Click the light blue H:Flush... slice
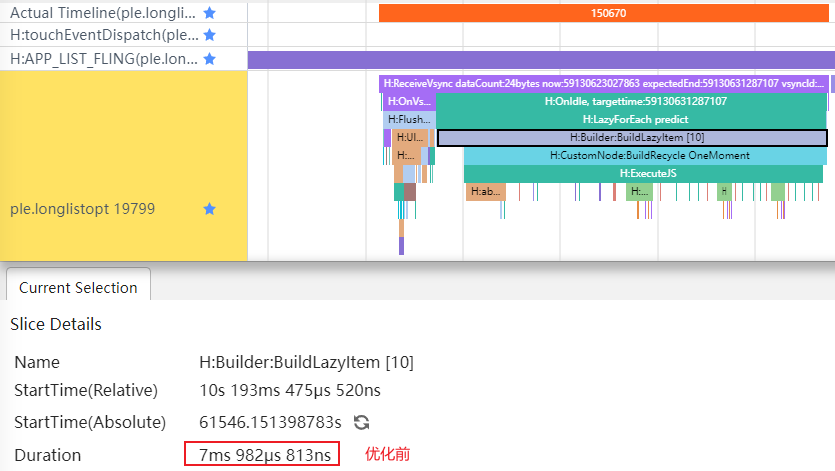 click(409, 119)
